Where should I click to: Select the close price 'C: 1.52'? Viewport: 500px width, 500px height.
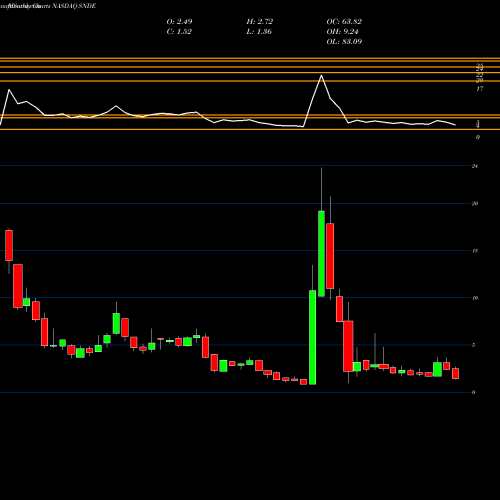click(x=179, y=32)
